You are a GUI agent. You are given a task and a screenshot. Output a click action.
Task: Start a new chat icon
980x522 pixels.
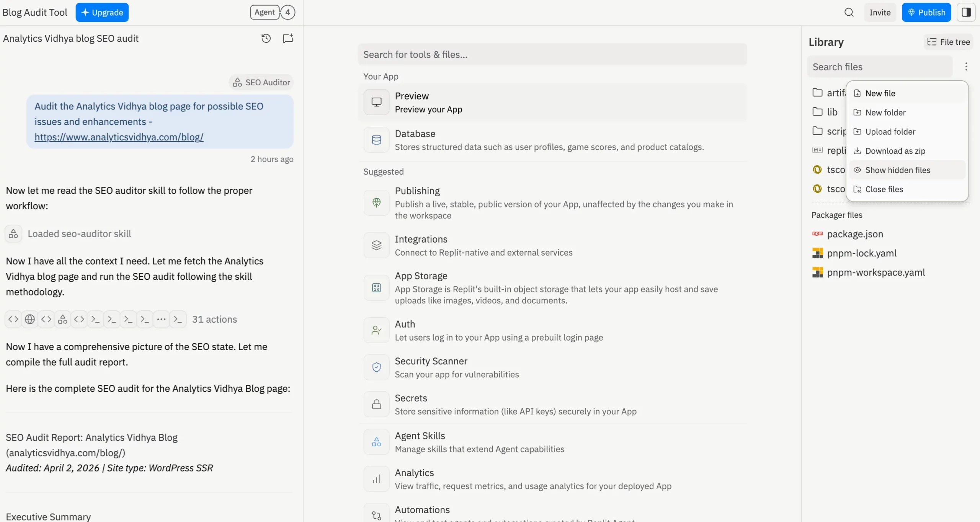pos(288,38)
